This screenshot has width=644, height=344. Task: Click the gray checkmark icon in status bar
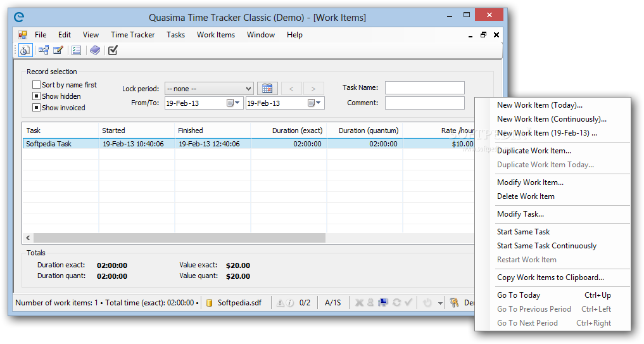coord(408,302)
